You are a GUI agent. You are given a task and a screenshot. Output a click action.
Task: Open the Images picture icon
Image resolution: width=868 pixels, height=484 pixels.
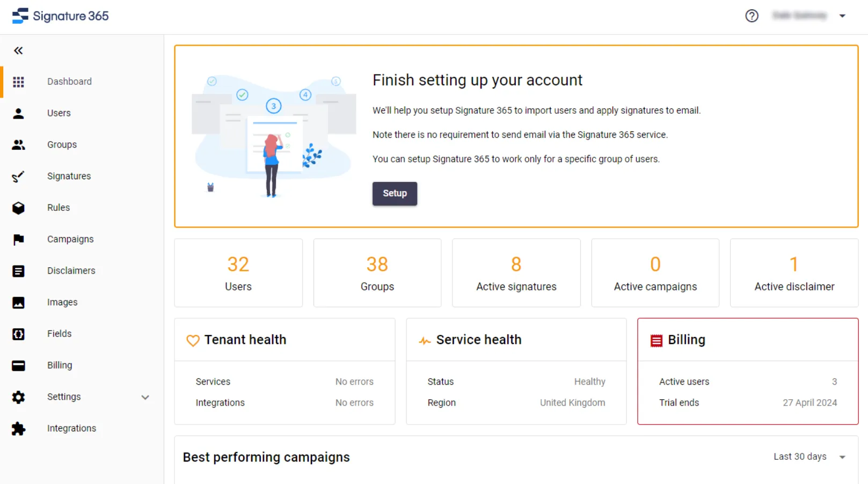(x=18, y=303)
